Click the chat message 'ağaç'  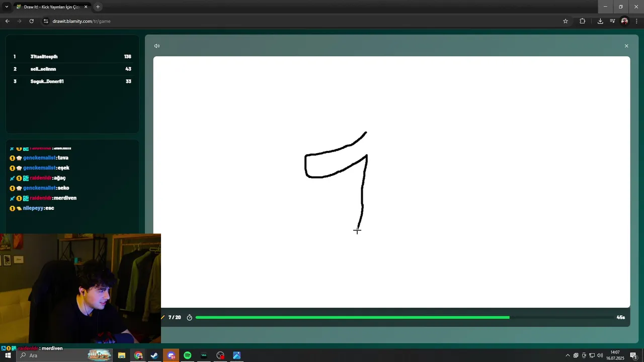(x=59, y=178)
